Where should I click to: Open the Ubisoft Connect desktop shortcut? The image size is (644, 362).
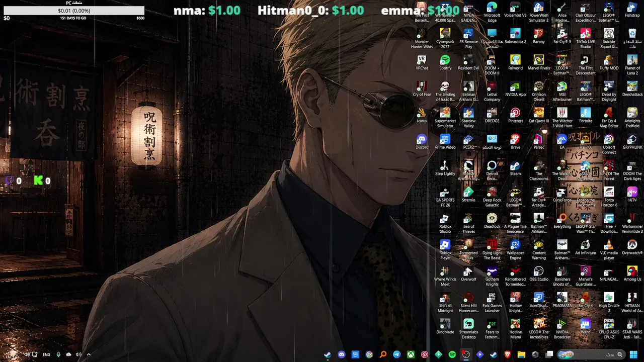[x=609, y=144]
